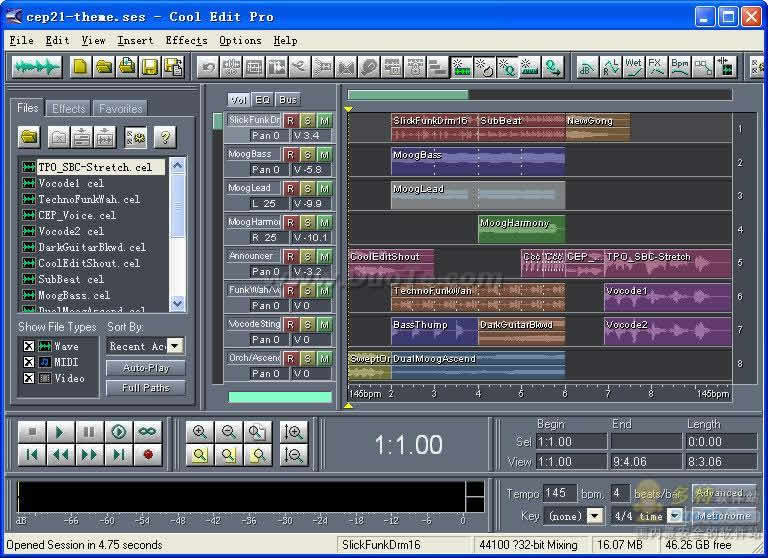Open the 4/4 time signature dropdown
This screenshot has height=558, width=768.
675,516
